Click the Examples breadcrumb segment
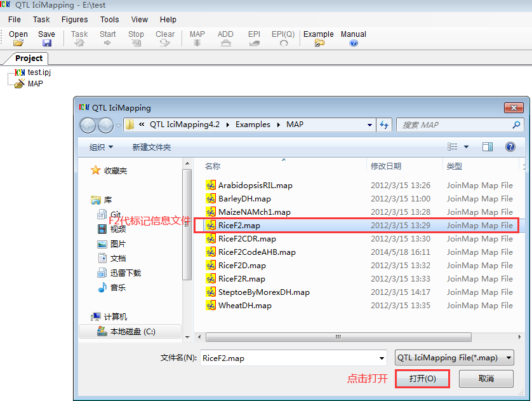The height and width of the screenshot is (401, 532). [253, 125]
